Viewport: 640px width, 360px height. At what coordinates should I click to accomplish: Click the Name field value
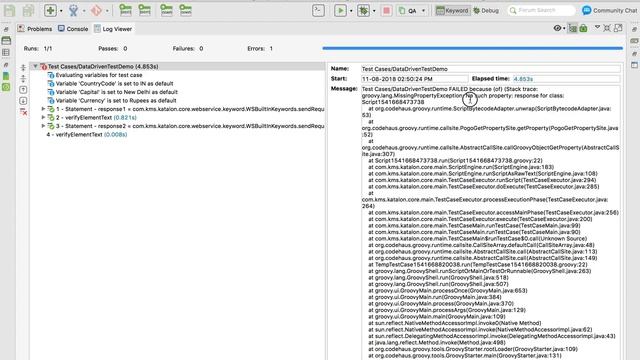point(491,69)
